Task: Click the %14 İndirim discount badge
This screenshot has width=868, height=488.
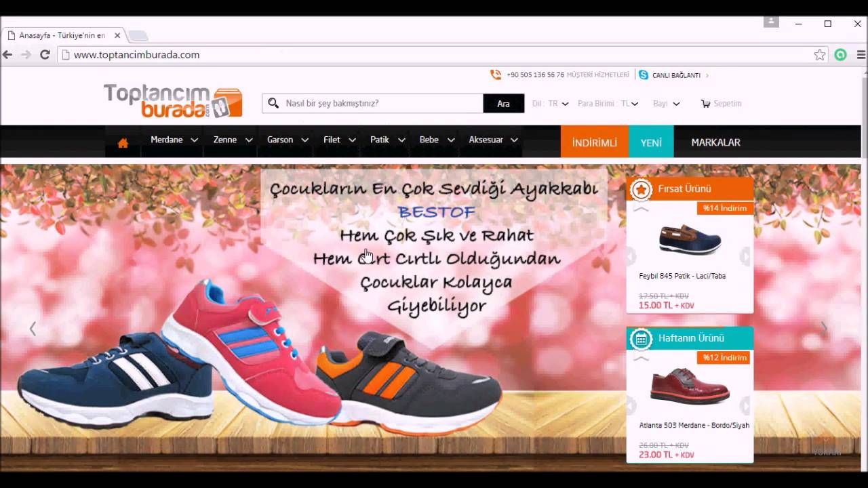Action: tap(724, 208)
